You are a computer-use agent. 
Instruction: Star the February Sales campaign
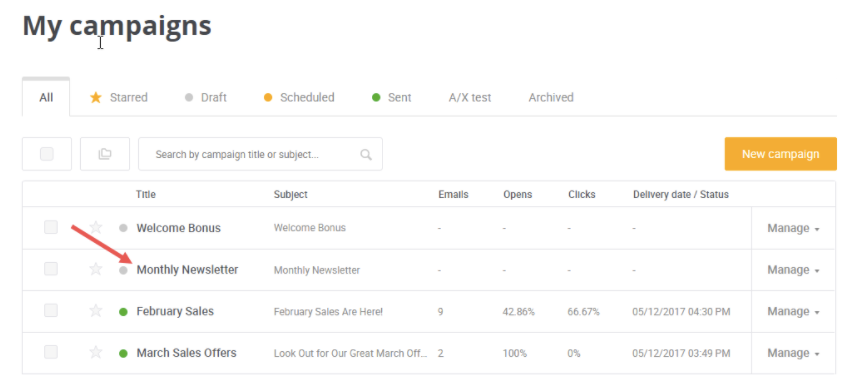(x=96, y=311)
